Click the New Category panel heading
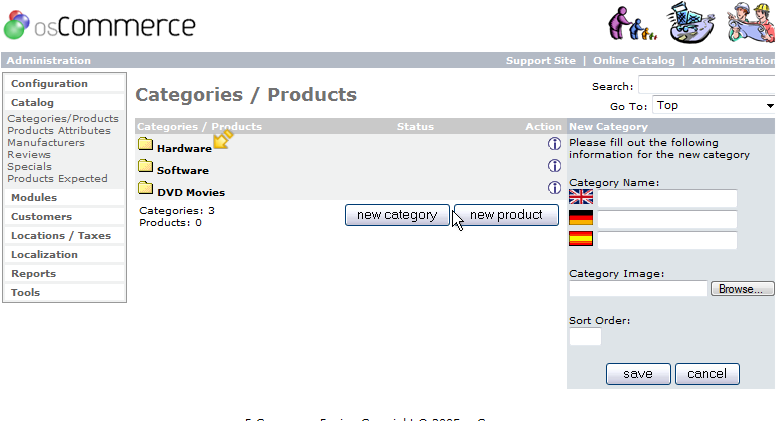 [608, 127]
